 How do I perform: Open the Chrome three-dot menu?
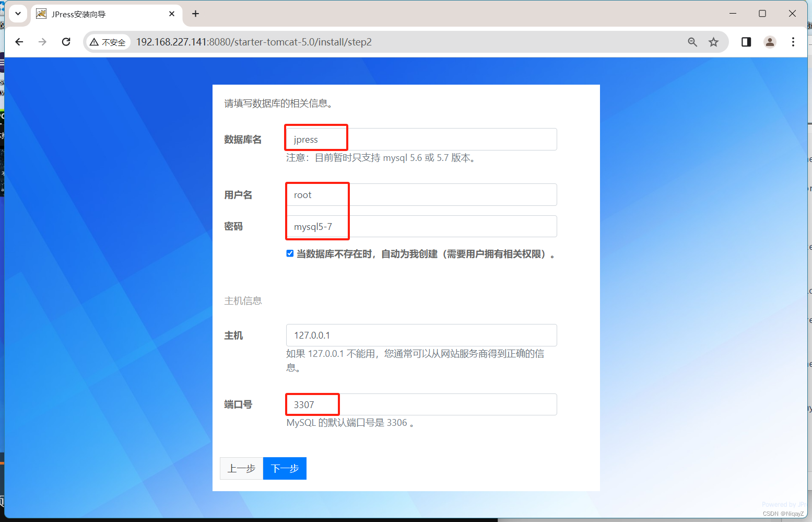coord(793,42)
